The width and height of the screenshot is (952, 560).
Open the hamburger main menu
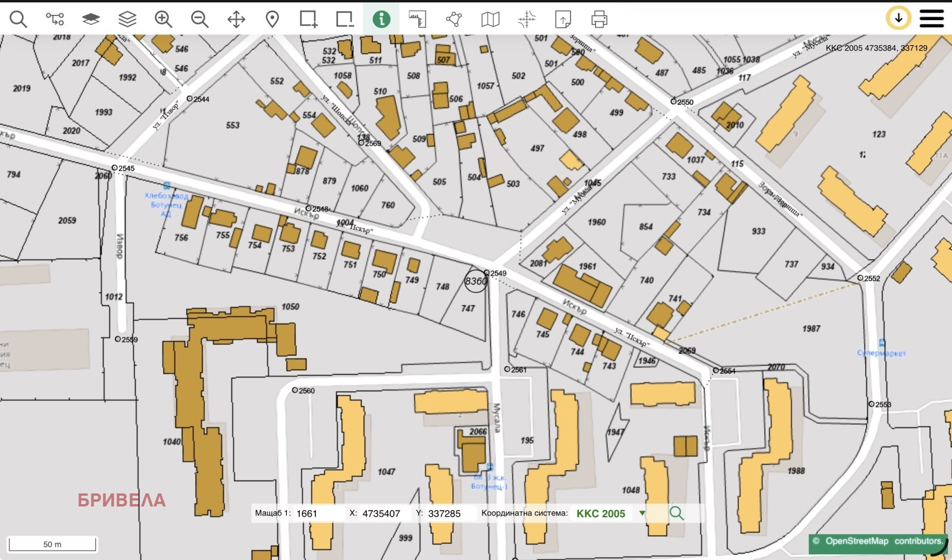pos(931,18)
